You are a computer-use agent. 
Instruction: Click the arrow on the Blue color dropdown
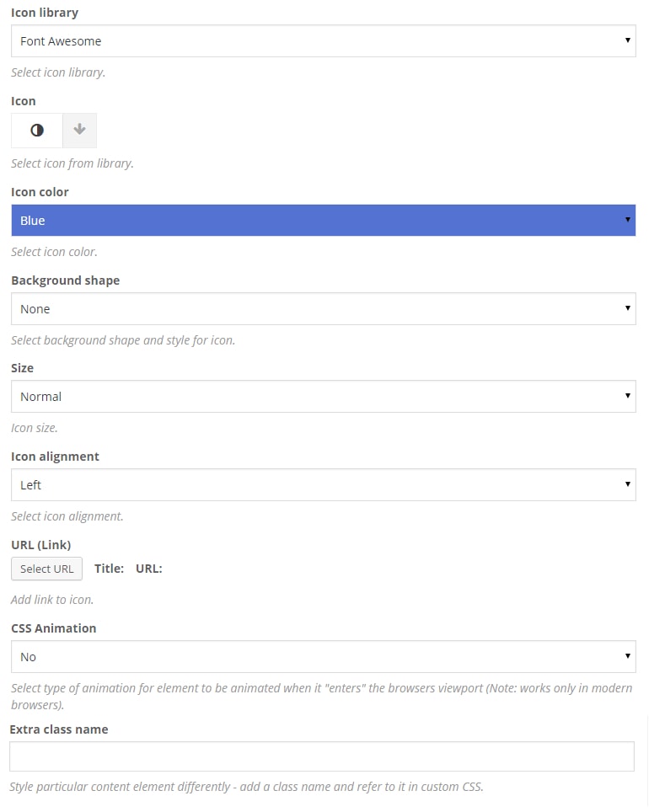[x=628, y=220]
